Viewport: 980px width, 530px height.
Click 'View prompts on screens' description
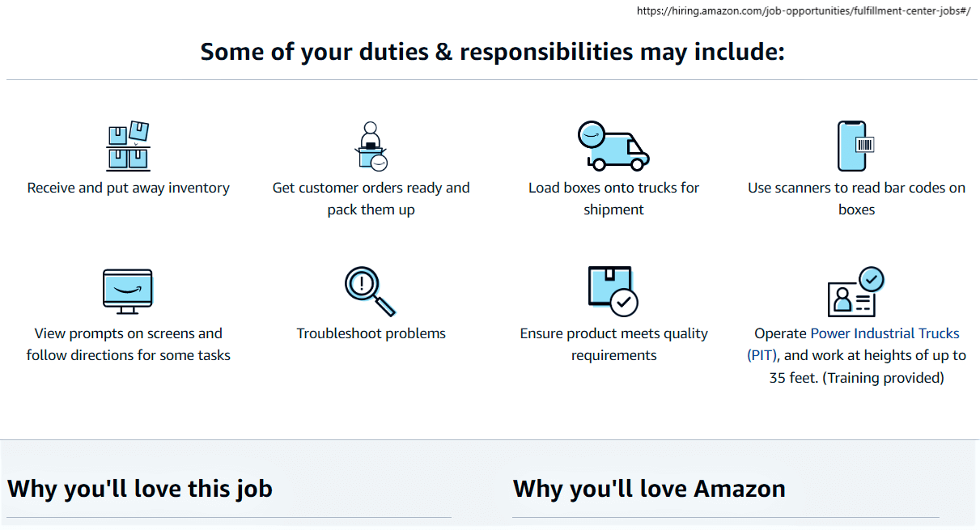(128, 344)
